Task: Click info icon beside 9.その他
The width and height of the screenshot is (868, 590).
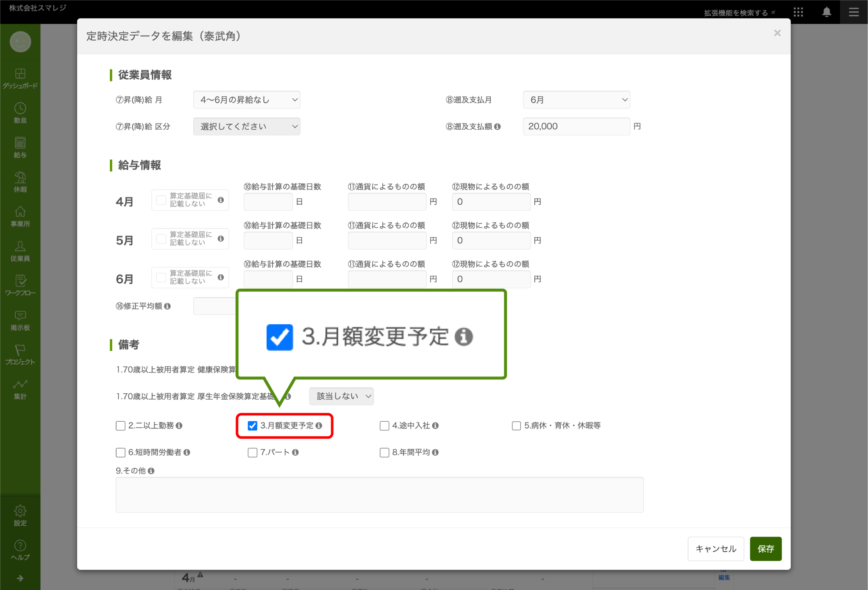Action: pyautogui.click(x=151, y=471)
